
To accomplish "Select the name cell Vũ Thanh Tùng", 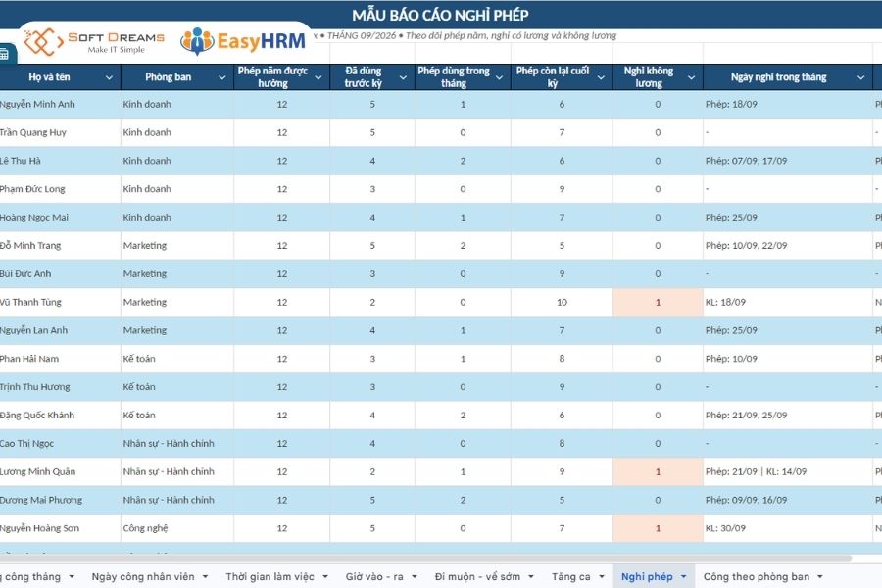I will click(x=60, y=302).
